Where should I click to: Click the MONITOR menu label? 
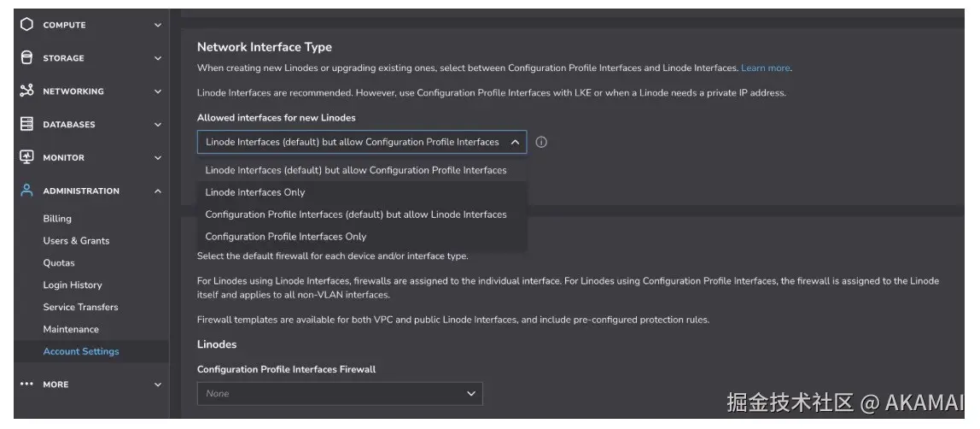[x=64, y=157]
